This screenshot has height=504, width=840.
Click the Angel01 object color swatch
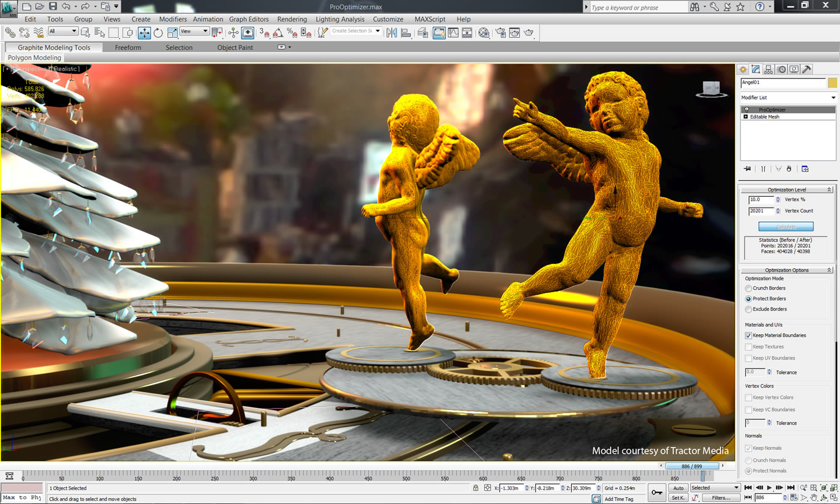(x=832, y=83)
